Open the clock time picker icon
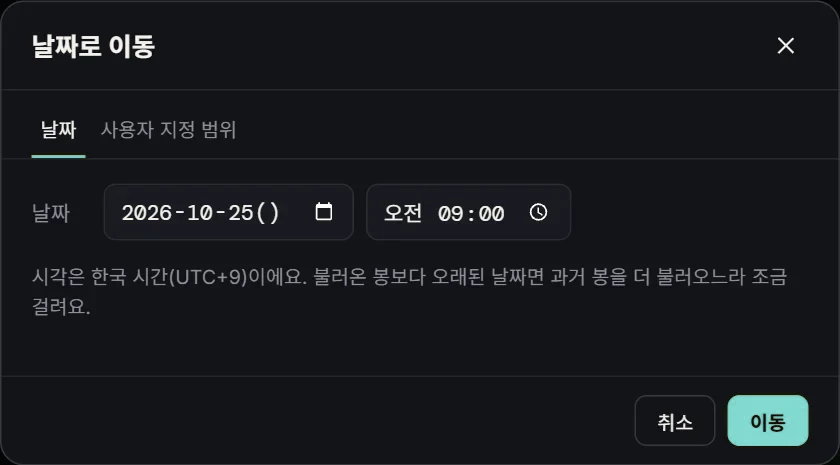Image resolution: width=840 pixels, height=465 pixels. pos(538,212)
